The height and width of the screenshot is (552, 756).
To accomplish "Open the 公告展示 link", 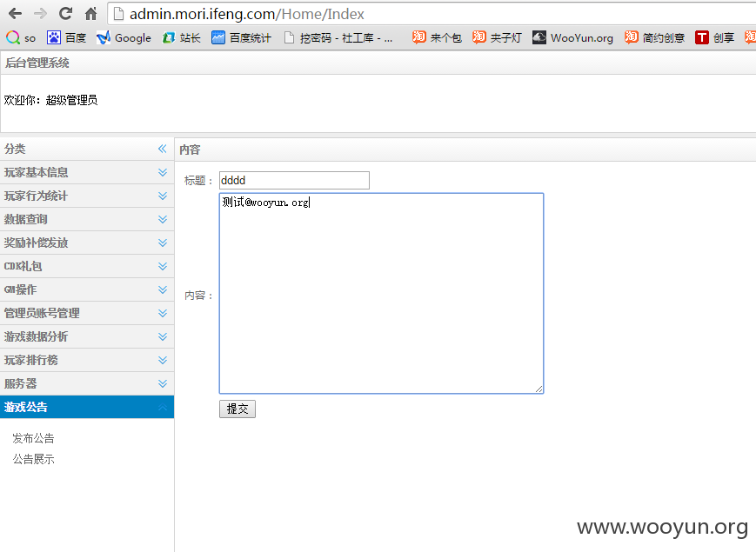I will click(x=33, y=459).
